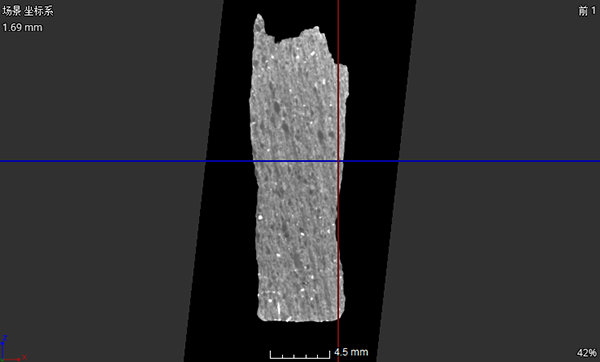Click the 42% zoom level indicator
This screenshot has width=600, height=362.
[x=586, y=352]
